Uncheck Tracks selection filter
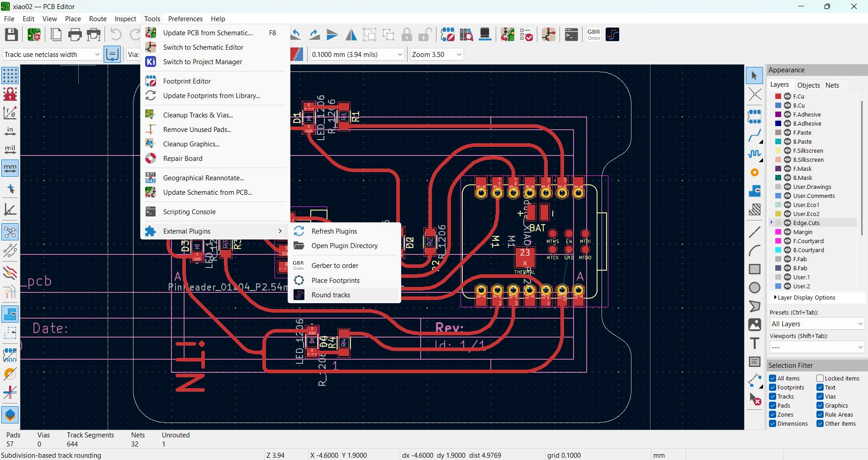This screenshot has width=868, height=460. click(x=773, y=396)
